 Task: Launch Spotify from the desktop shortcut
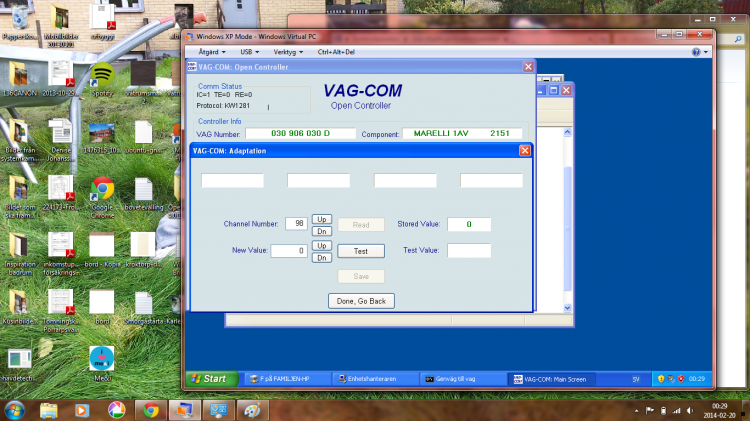[x=102, y=79]
